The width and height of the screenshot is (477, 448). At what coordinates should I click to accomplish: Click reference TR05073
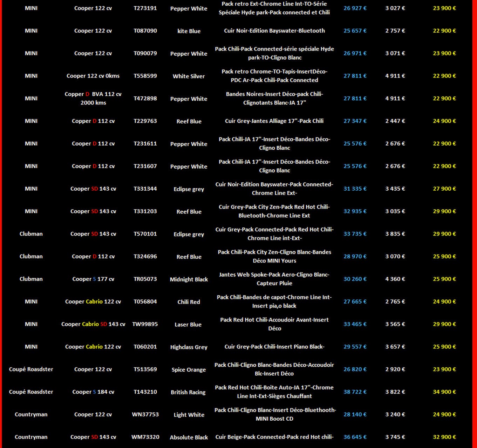(x=145, y=279)
